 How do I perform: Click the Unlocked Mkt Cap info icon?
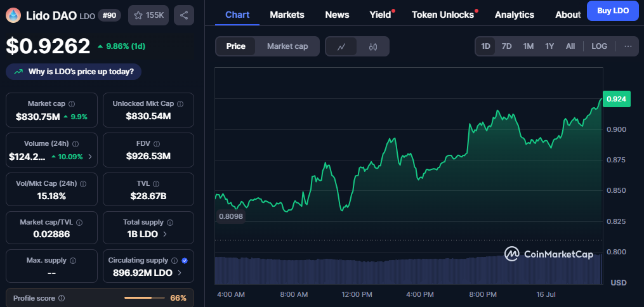coord(180,104)
